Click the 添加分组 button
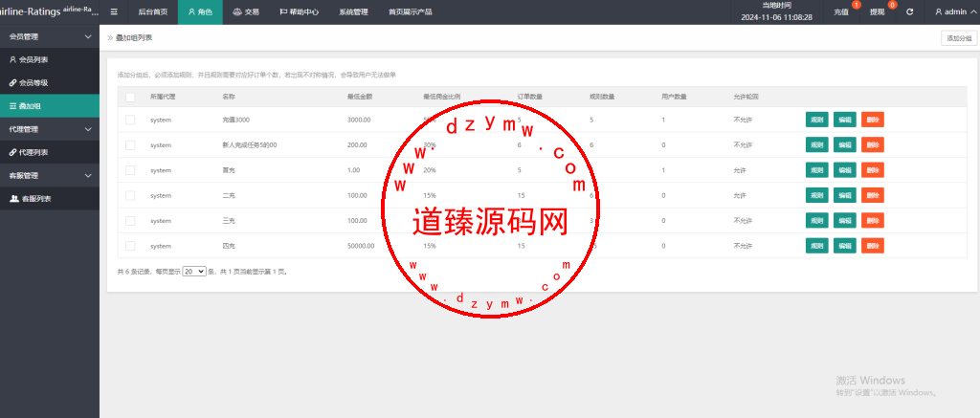 coord(959,38)
